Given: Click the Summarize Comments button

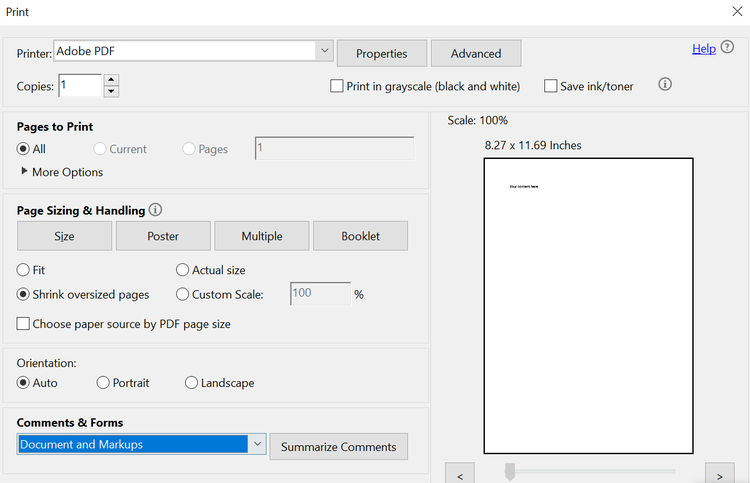Looking at the screenshot, I should click(338, 447).
